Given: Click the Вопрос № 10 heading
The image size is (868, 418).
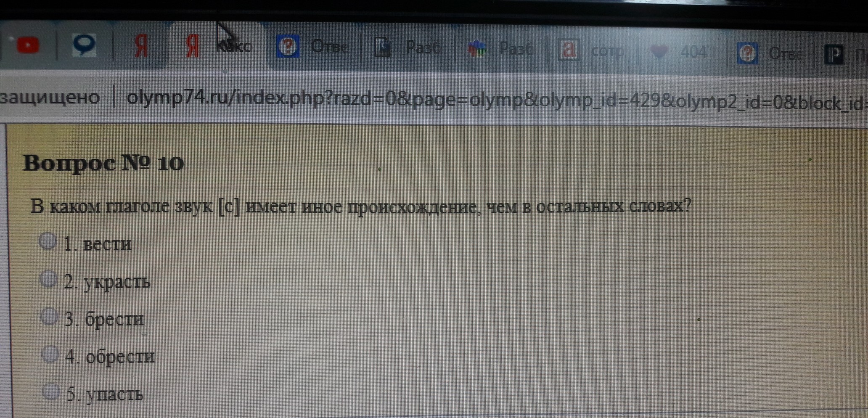Looking at the screenshot, I should point(103,163).
